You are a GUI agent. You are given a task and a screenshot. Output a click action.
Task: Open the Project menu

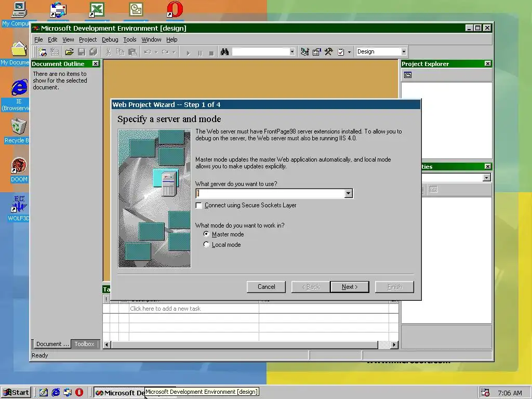click(88, 39)
